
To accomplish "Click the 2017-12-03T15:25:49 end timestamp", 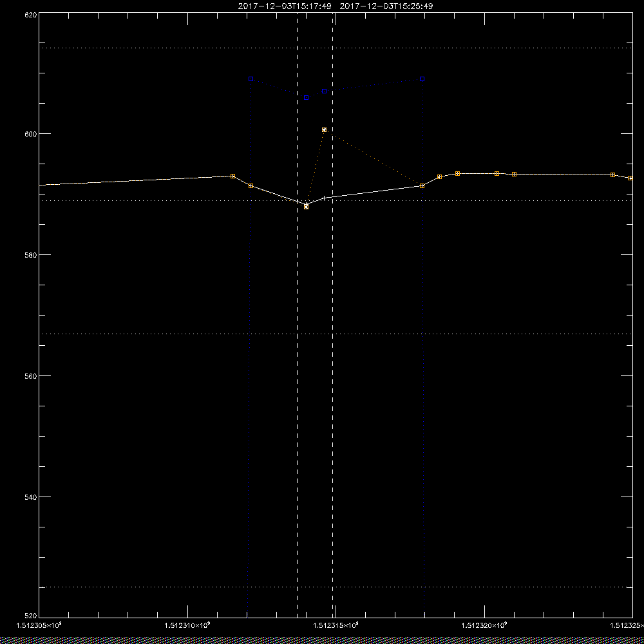I will point(386,6).
